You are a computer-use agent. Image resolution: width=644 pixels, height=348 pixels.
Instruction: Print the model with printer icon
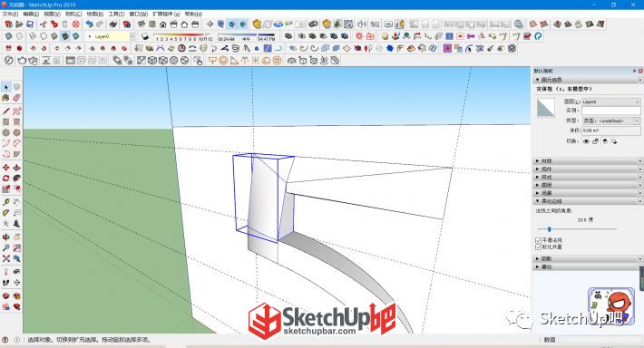[x=113, y=24]
